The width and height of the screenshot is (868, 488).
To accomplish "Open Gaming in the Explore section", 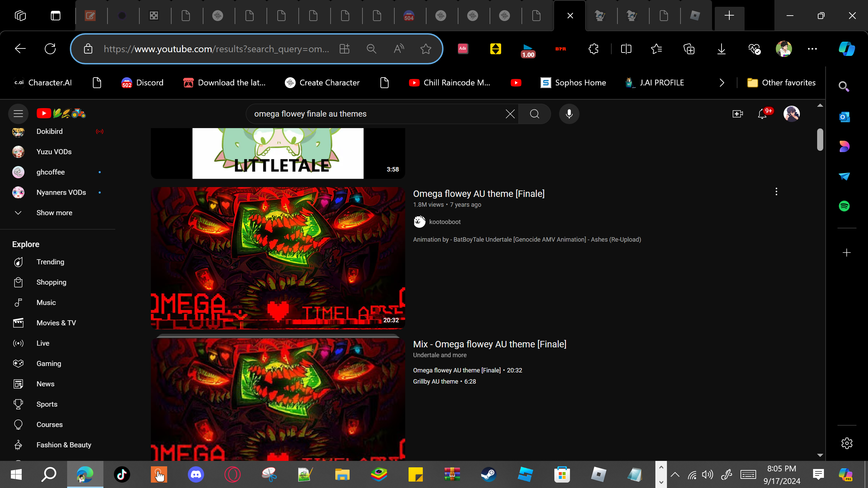I will tap(49, 364).
